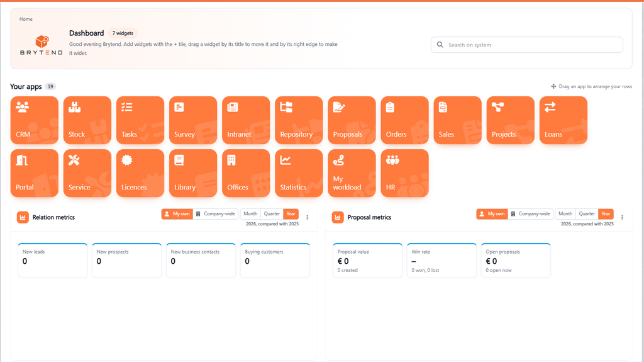This screenshot has width=644, height=362.
Task: Click the Relation metrics widget title
Action: pos(54,217)
